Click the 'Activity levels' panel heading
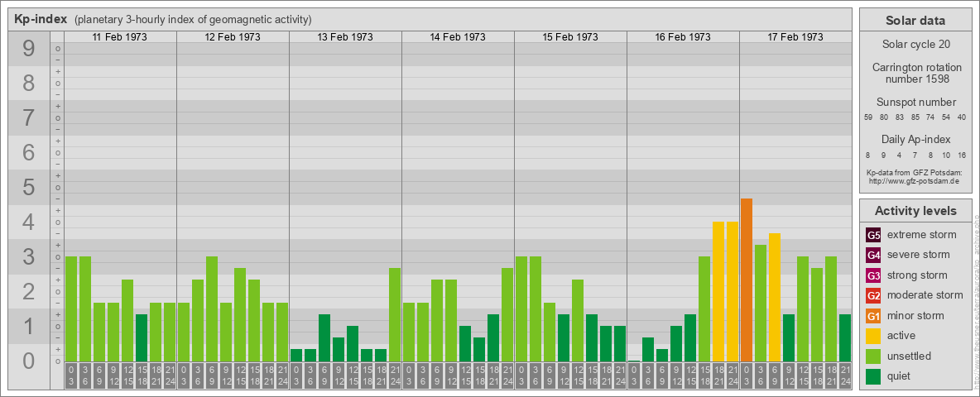 (915, 211)
